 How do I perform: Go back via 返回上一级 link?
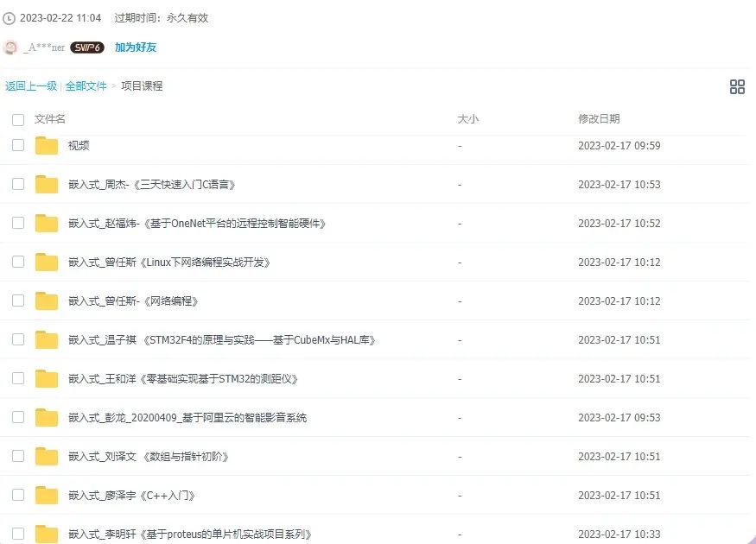[31, 86]
